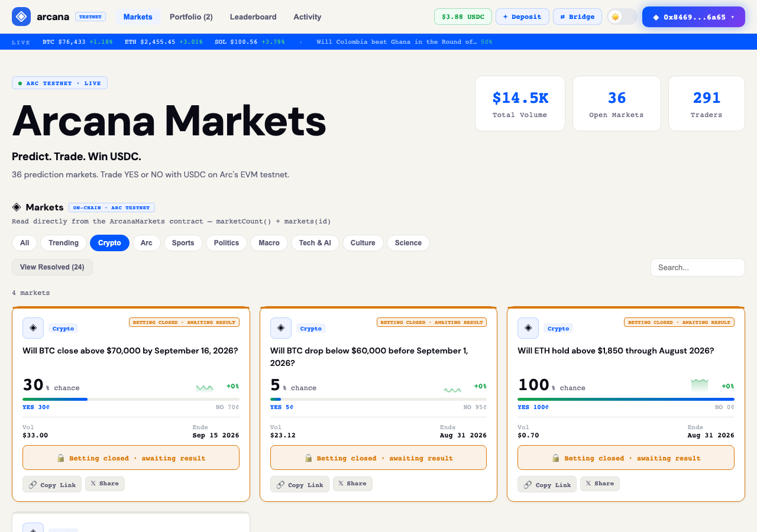757x532 pixels.
Task: Click Crypto tag on BTC $70,000 card
Action: click(63, 328)
